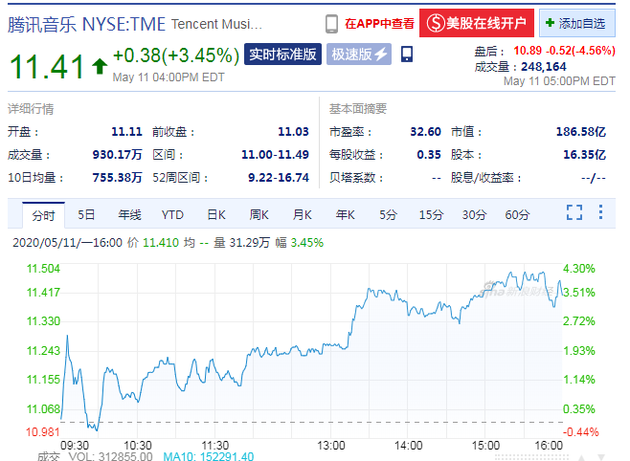Click the 美股在线开户 button
The width and height of the screenshot is (630, 461).
(x=477, y=23)
